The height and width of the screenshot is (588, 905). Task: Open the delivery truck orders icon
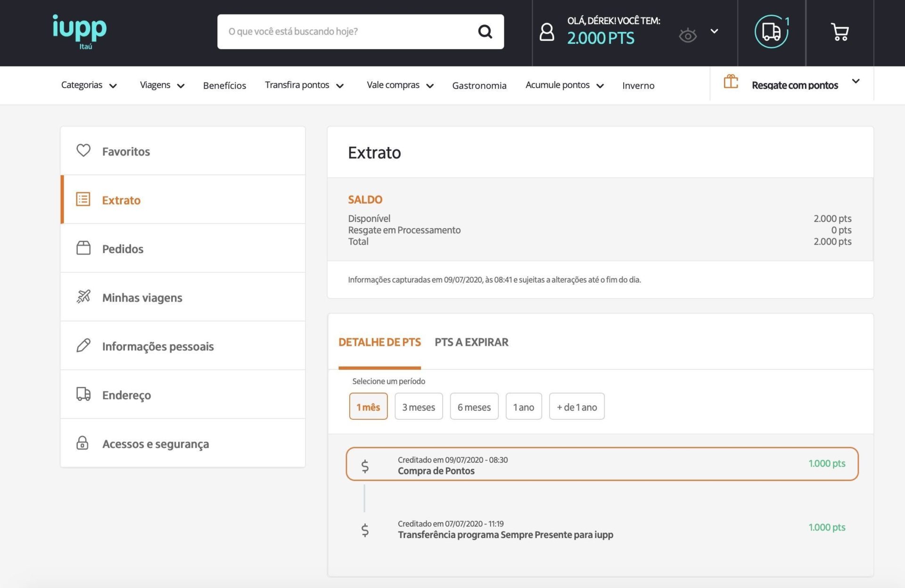771,32
